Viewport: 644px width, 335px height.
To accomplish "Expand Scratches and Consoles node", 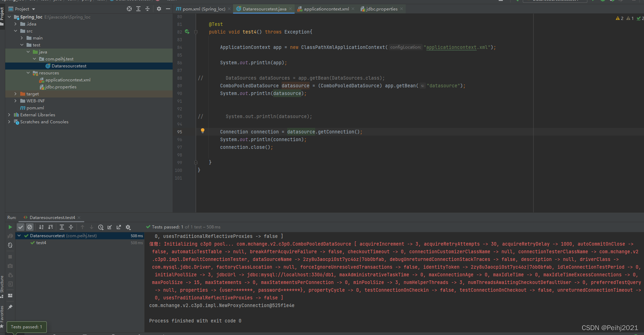I will click(x=9, y=122).
